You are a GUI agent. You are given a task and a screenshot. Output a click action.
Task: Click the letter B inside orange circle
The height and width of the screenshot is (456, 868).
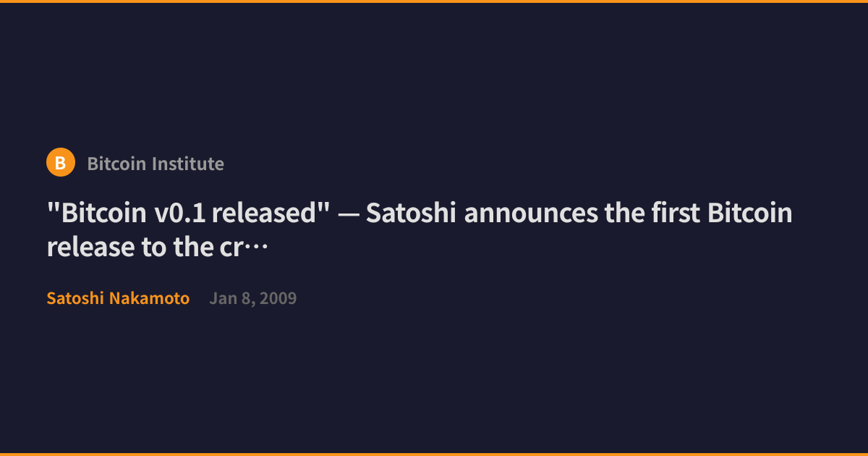(61, 164)
